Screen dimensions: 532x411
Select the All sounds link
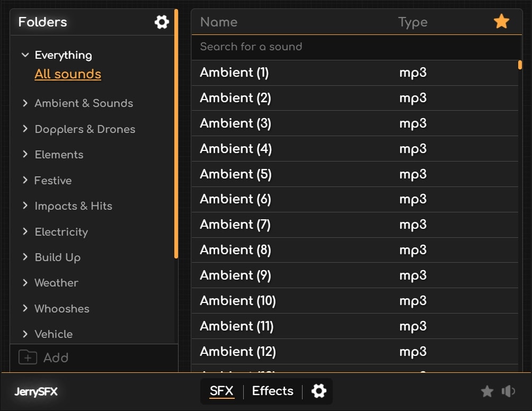[68, 74]
